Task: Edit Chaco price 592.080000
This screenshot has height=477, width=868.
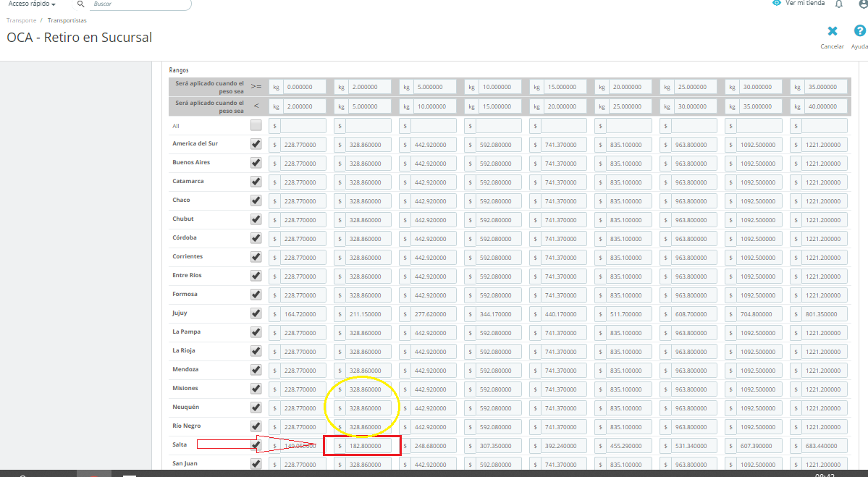Action: point(498,201)
